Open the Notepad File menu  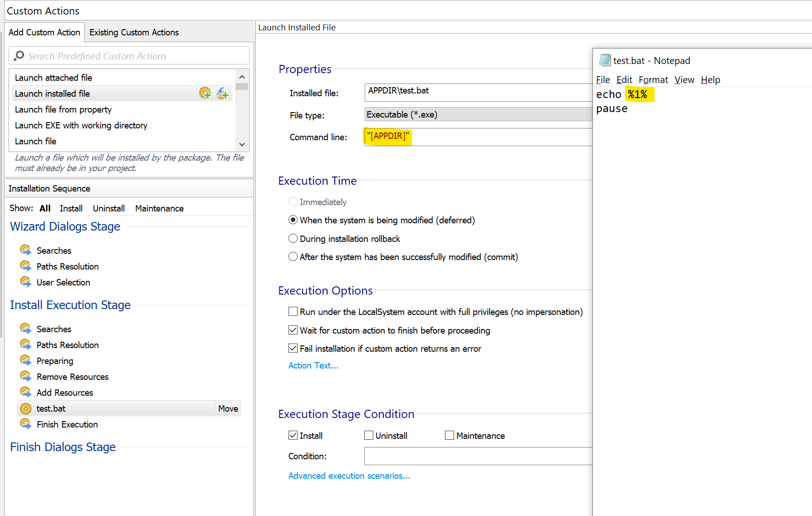(603, 80)
